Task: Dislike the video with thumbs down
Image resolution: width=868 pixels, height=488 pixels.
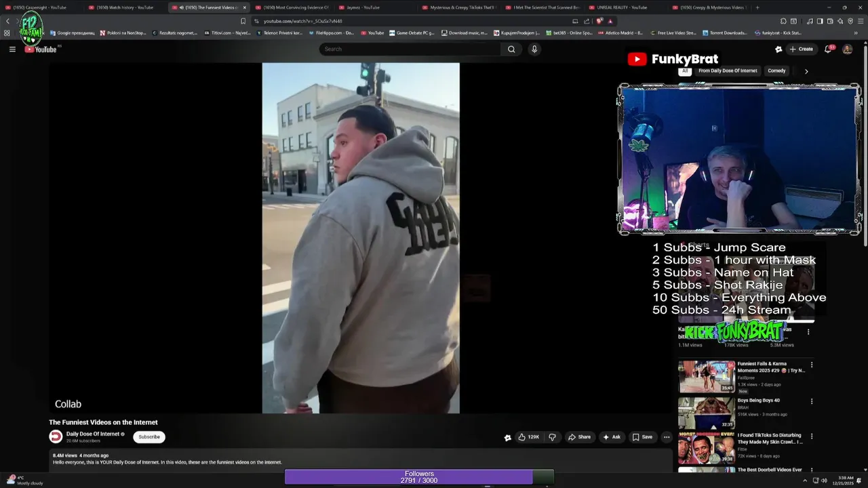Action: click(552, 437)
